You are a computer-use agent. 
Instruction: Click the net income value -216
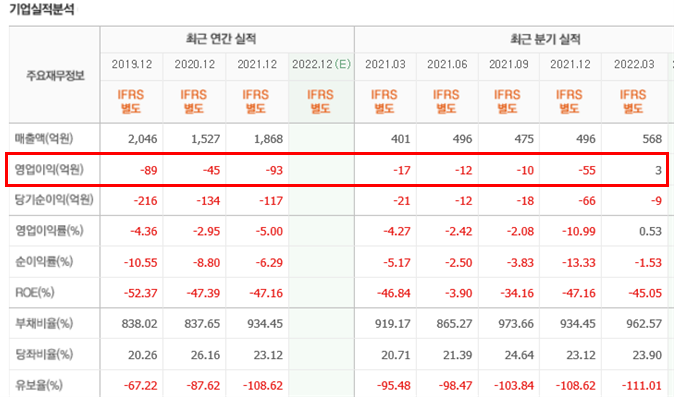click(x=146, y=201)
